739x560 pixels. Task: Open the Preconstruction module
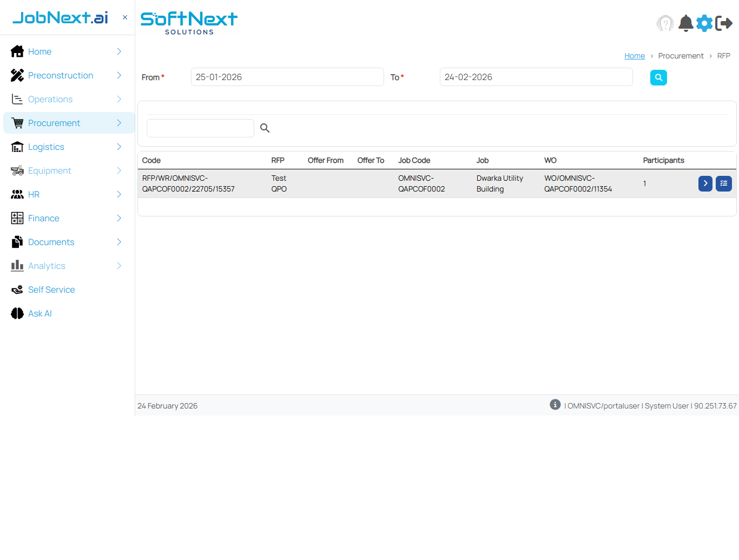pos(61,75)
